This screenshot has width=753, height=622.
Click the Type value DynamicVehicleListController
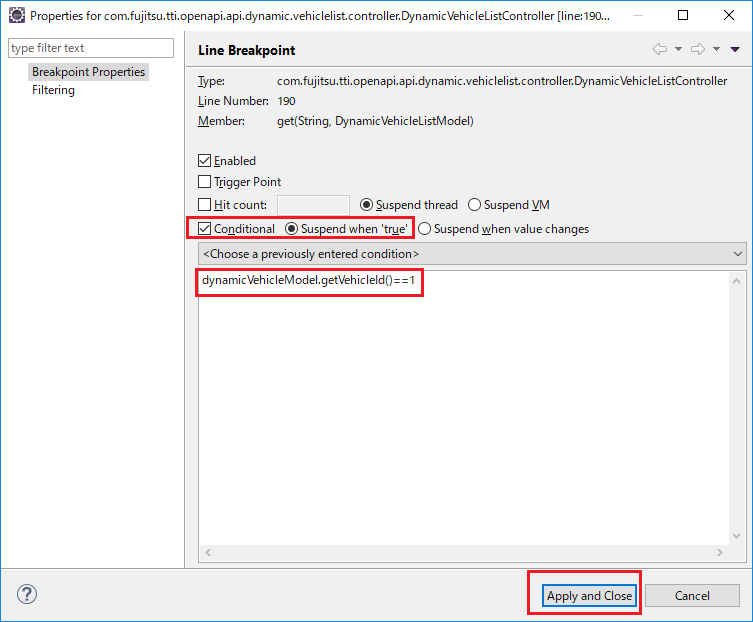[502, 81]
